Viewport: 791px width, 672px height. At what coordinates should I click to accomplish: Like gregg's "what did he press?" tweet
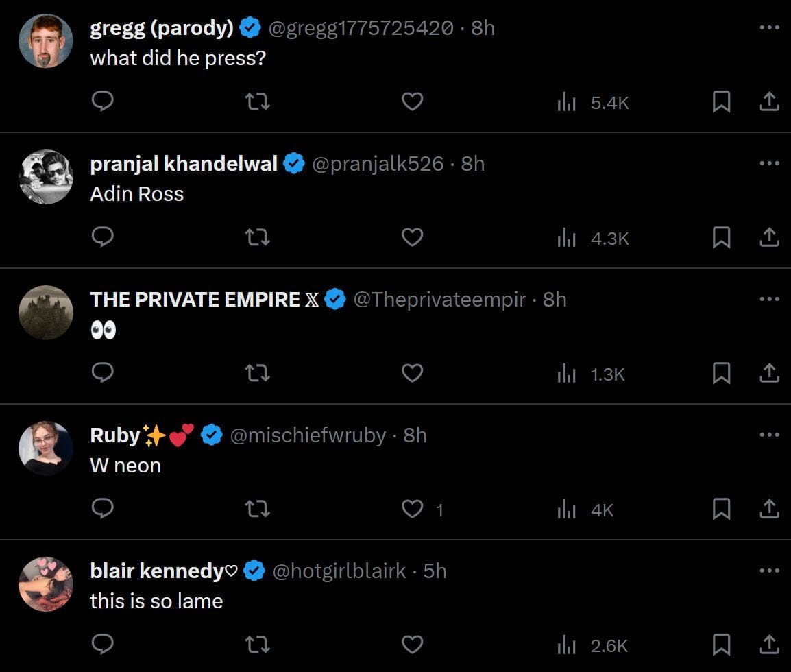tap(412, 101)
